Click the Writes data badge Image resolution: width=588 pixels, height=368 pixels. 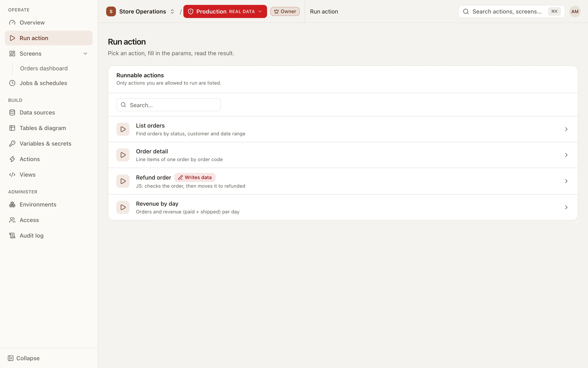[x=195, y=177]
